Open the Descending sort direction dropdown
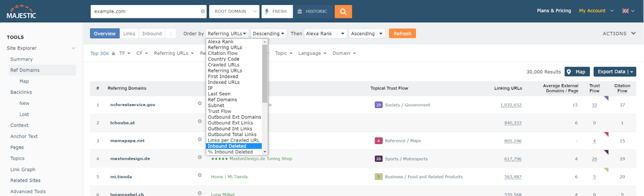 point(269,34)
